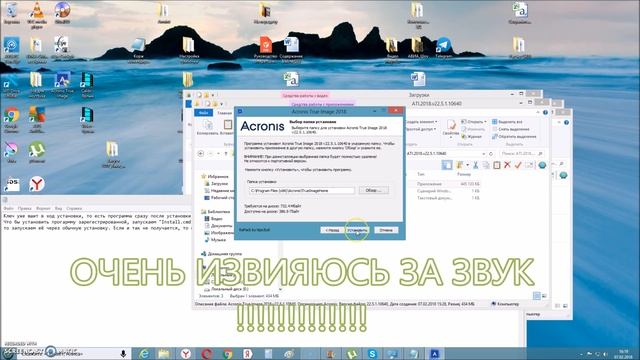Click the Properties icon in Explorer ribbon
This screenshot has width=640, height=360.
[451, 127]
